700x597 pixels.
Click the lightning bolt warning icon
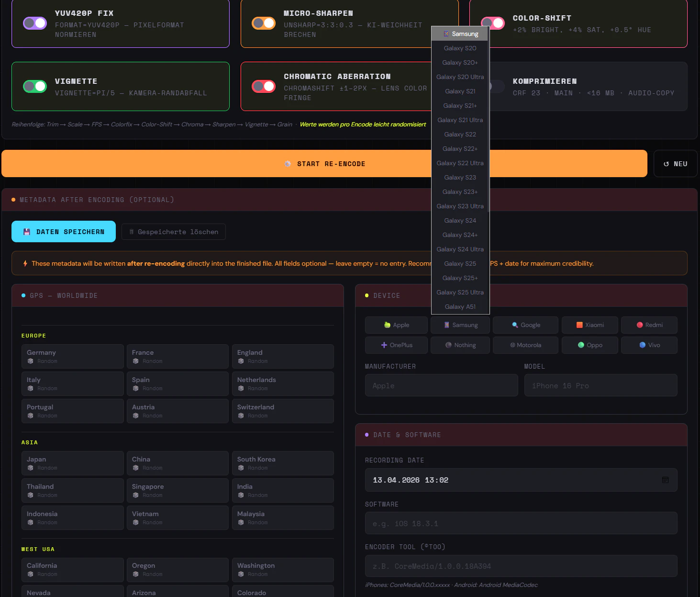(x=25, y=263)
